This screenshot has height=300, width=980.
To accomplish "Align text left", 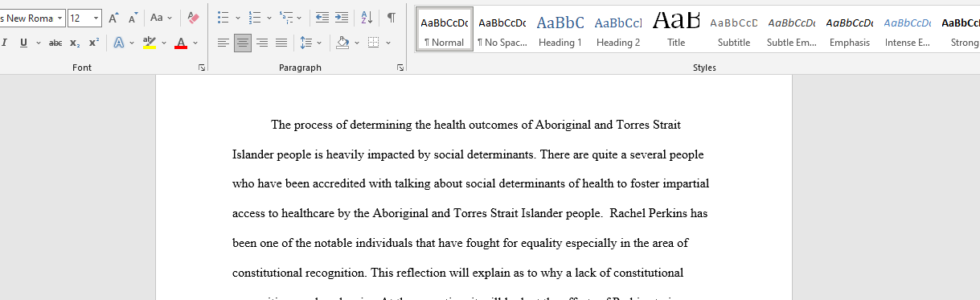I will (x=223, y=43).
